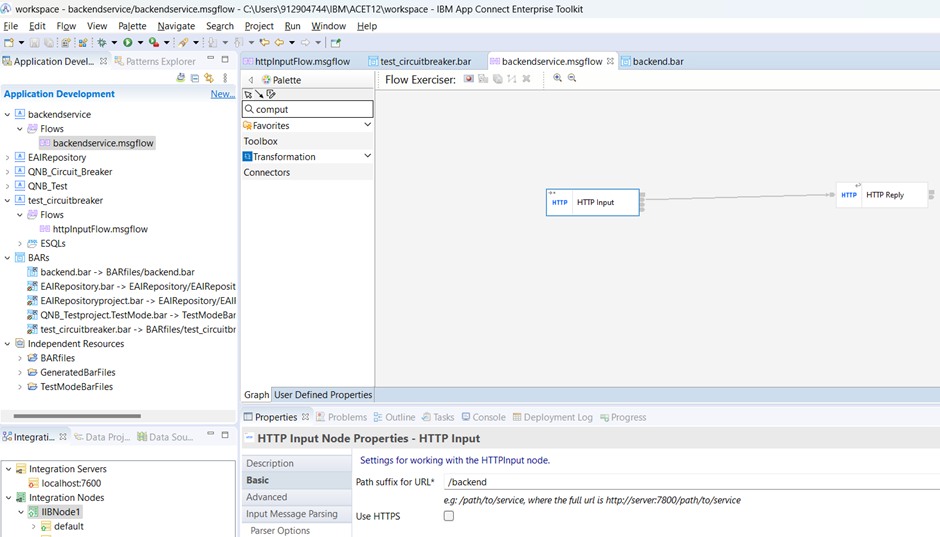The width and height of the screenshot is (940, 537).
Task: Select the palette connection line tool
Action: (259, 94)
